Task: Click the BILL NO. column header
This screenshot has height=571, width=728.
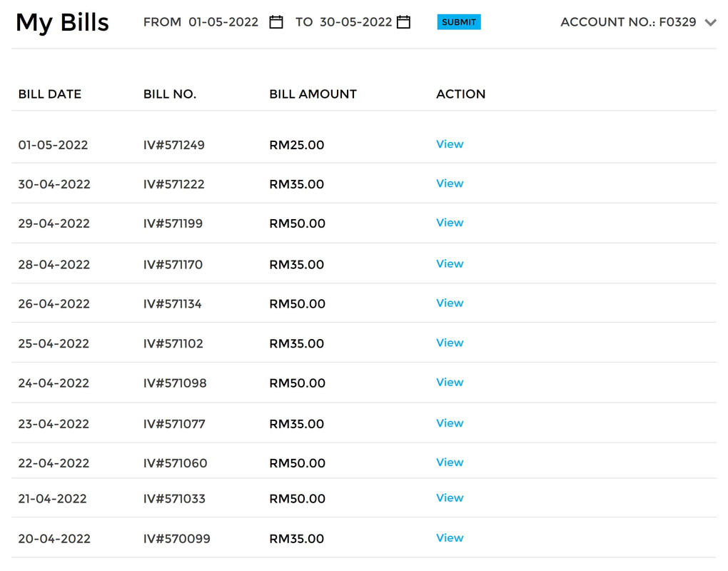Action: coord(170,94)
